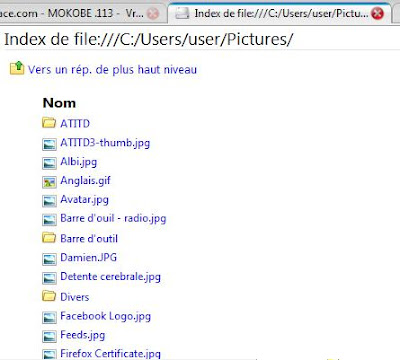Image resolution: width=400 pixels, height=360 pixels.
Task: Open the Firefox Certificate.jpg link
Action: pyautogui.click(x=110, y=353)
